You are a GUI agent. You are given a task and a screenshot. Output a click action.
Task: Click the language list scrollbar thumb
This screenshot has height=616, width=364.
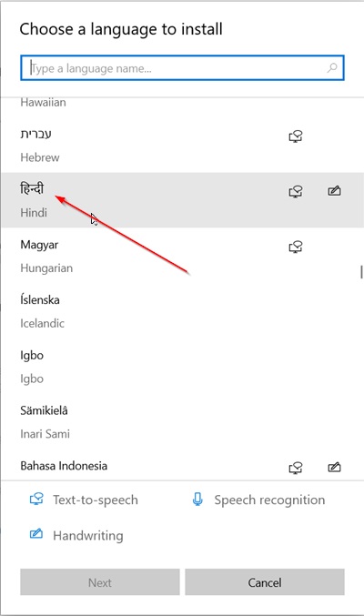pyautogui.click(x=361, y=272)
